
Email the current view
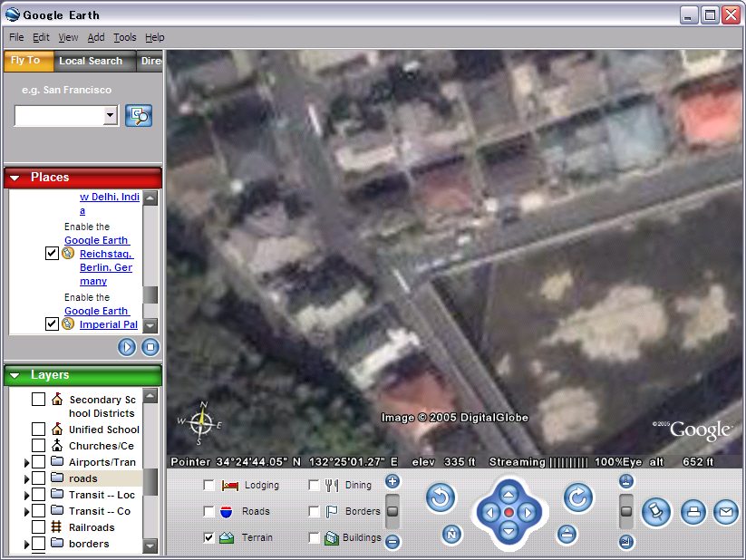click(x=725, y=512)
